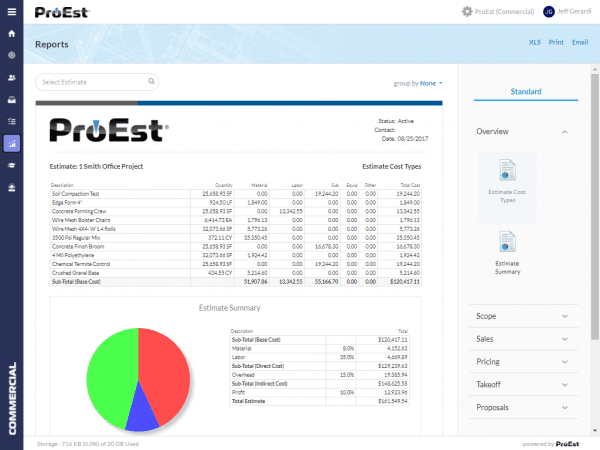Select the Reports chart icon in the sidebar
Viewport: 600px width, 450px height.
(x=11, y=143)
